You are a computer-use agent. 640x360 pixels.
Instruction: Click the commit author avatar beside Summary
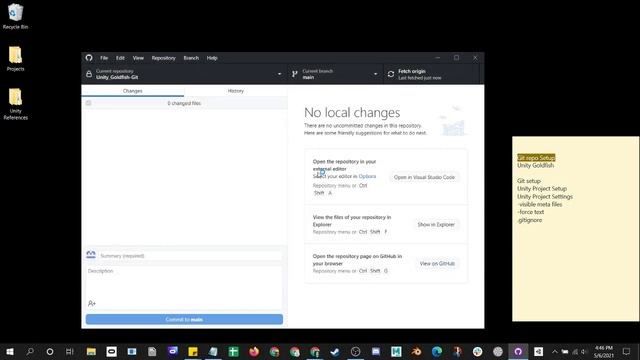(x=91, y=255)
